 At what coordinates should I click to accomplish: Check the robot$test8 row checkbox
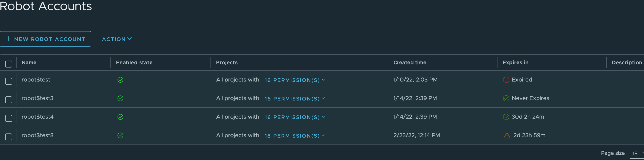click(8, 136)
